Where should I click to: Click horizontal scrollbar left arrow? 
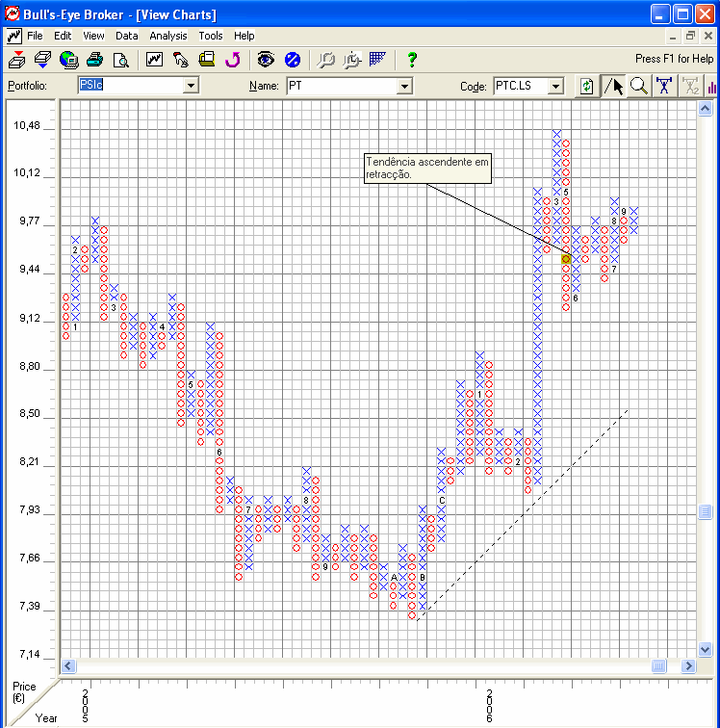[68, 665]
